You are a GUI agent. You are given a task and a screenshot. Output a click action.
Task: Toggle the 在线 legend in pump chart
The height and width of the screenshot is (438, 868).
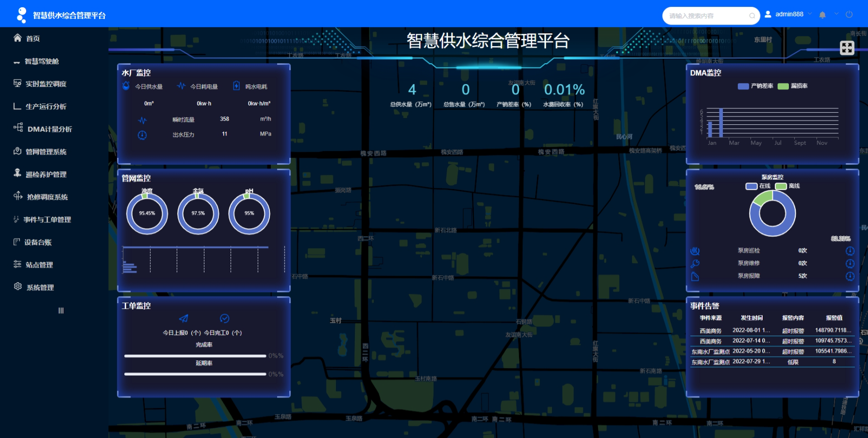[758, 186]
